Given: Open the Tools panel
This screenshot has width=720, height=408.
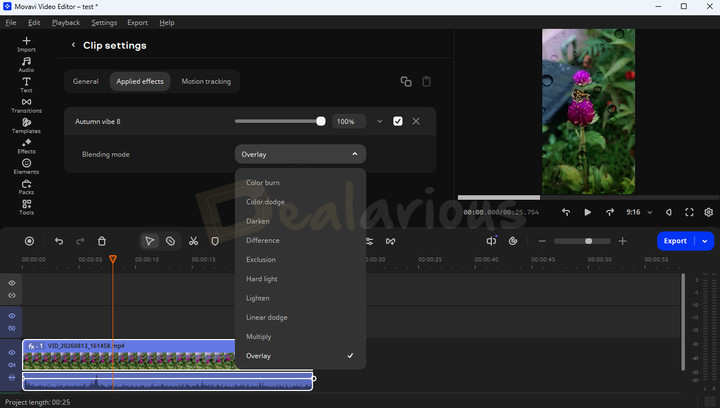Looking at the screenshot, I should point(26,207).
